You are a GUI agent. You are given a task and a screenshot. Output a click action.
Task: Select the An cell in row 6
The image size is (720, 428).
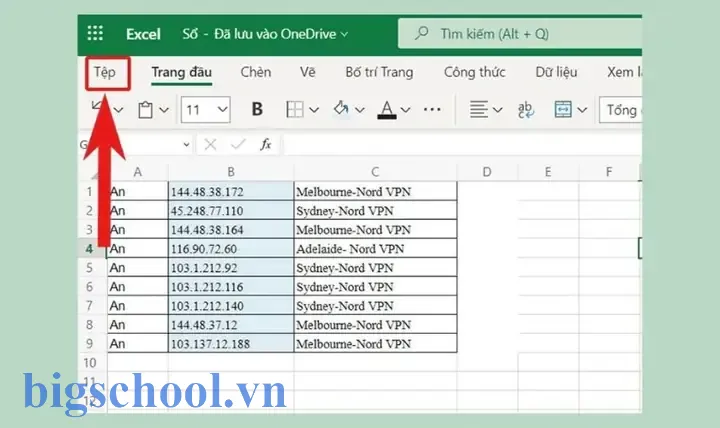tap(138, 287)
